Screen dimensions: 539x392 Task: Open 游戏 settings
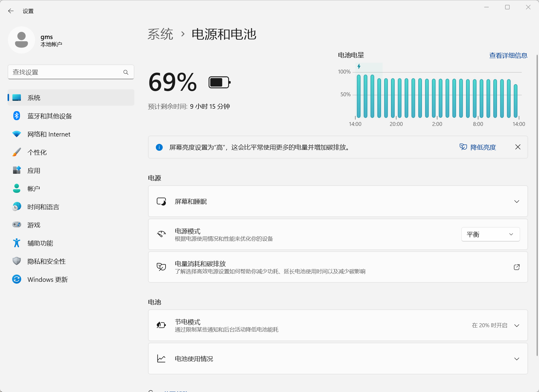tap(71, 225)
